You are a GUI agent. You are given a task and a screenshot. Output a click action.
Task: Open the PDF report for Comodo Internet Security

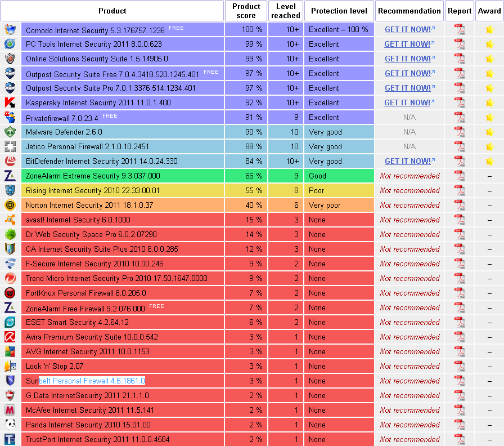point(460,30)
